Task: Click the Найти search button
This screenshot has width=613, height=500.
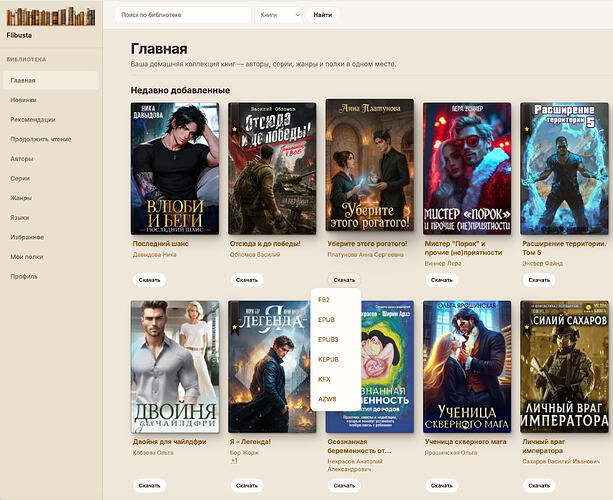Action: pyautogui.click(x=323, y=15)
